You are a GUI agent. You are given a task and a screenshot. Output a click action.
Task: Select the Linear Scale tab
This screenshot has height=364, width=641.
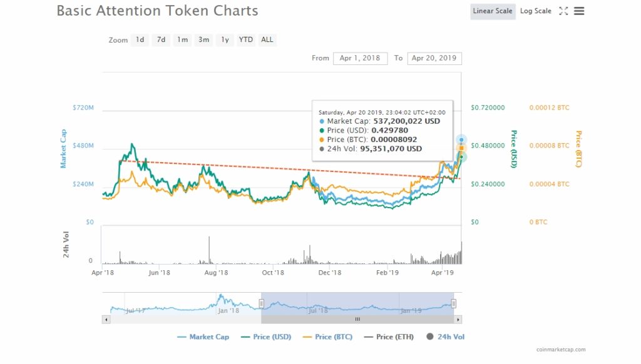coord(492,11)
